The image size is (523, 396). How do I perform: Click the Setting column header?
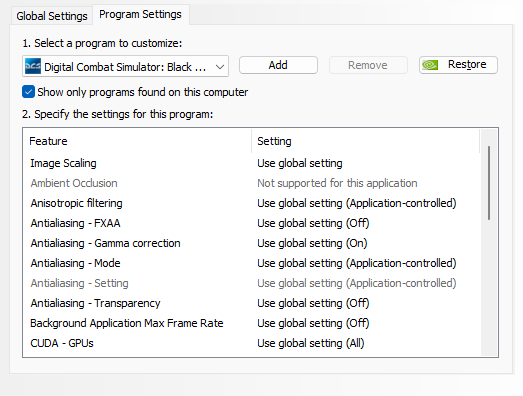[366, 141]
